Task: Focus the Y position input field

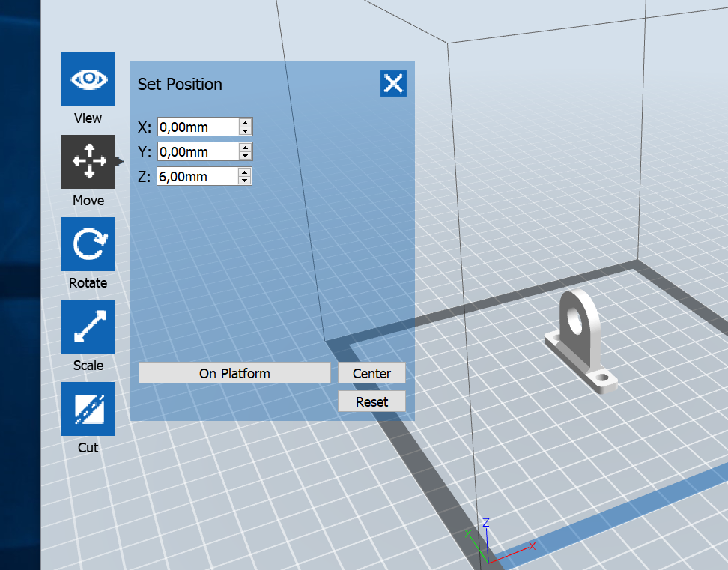Action: click(198, 152)
